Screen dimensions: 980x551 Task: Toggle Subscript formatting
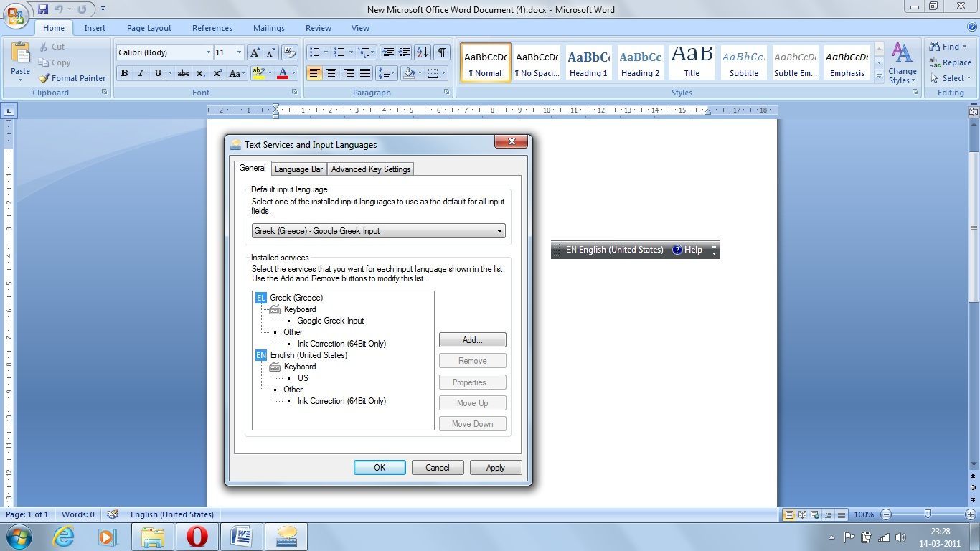coord(201,73)
